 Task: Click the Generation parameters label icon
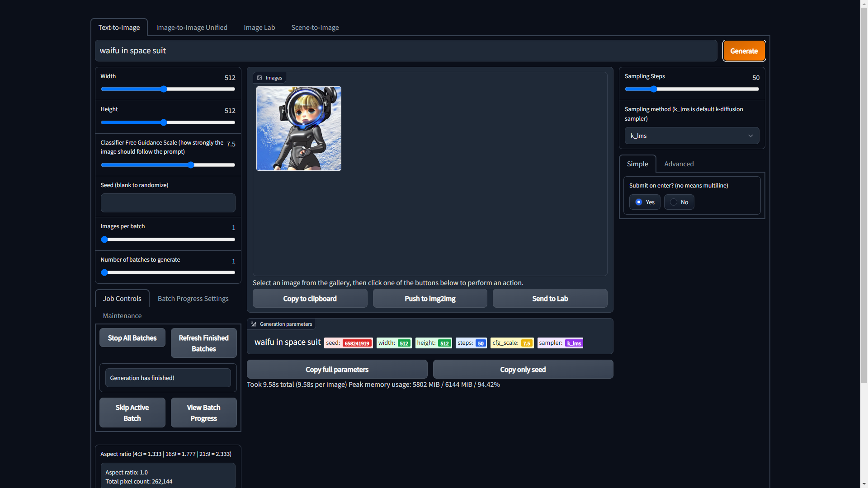[x=254, y=324]
